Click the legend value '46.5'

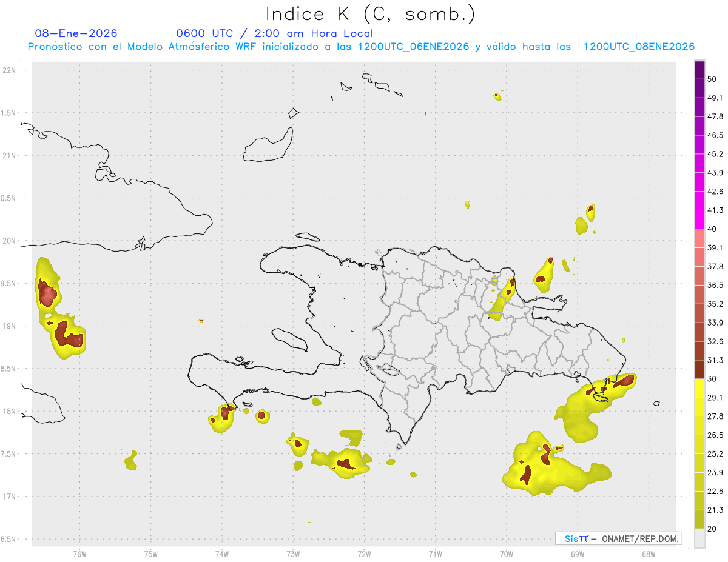click(x=715, y=135)
